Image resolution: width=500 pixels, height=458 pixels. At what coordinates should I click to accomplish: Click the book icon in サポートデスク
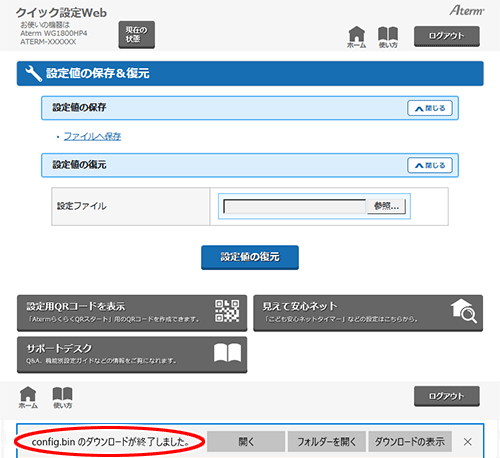227,353
